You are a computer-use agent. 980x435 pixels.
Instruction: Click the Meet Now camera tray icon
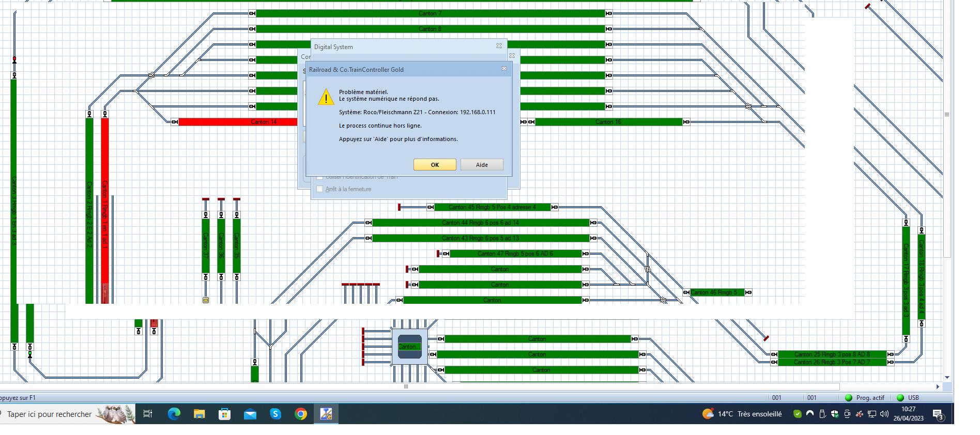click(x=847, y=414)
